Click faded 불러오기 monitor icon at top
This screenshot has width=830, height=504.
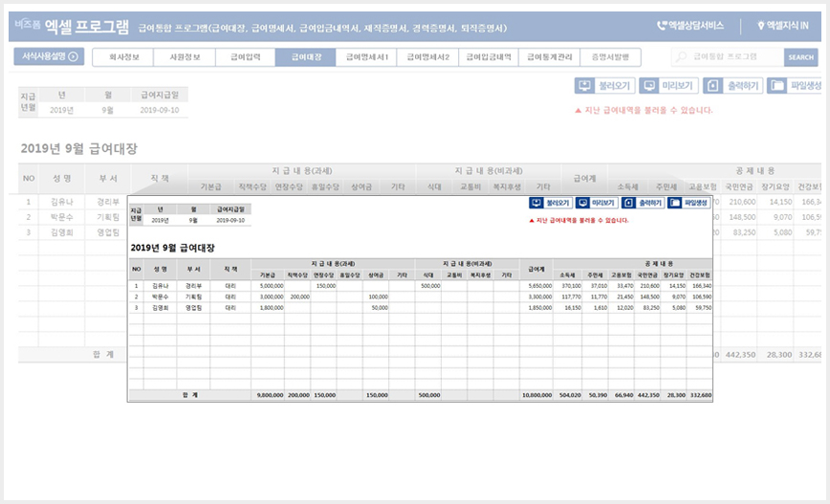[584, 86]
